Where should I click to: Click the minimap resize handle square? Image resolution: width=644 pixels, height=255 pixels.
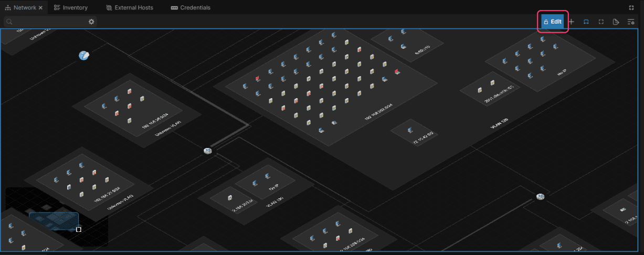pos(79,229)
